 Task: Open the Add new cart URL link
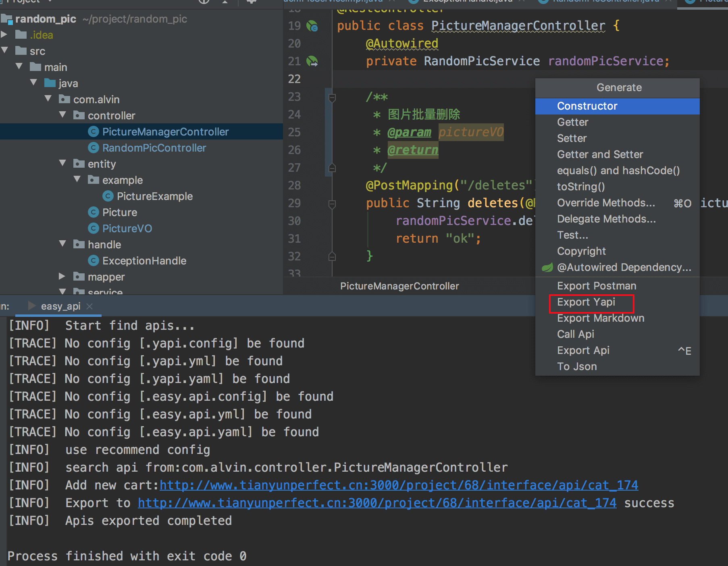[x=399, y=485]
